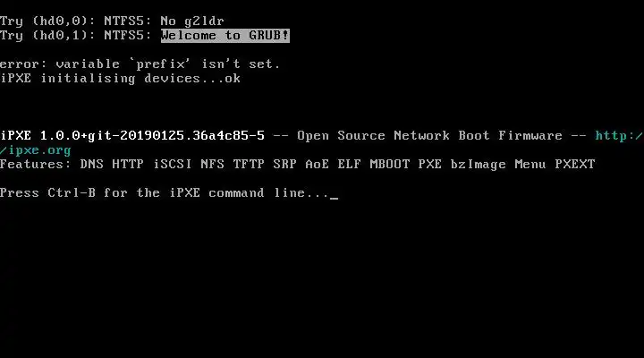Click the 'bzImage' feature label
Screen dimensions: 644x358
click(x=478, y=165)
